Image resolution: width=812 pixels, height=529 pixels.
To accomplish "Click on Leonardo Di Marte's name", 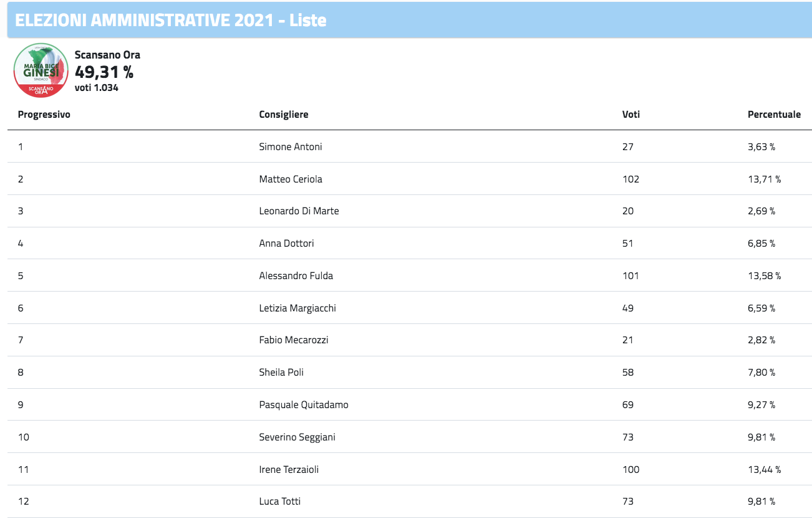I will (299, 211).
